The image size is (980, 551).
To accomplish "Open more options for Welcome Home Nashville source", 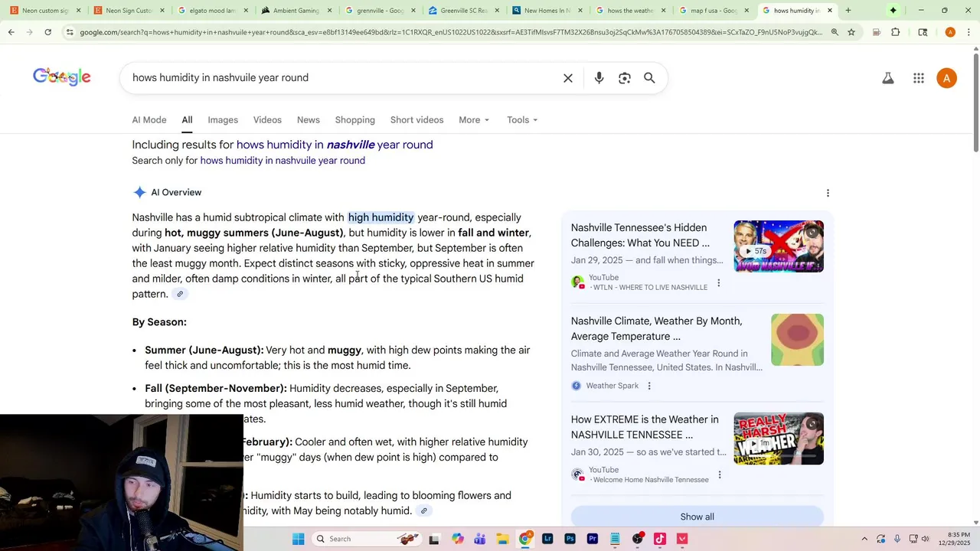I will coord(720,475).
